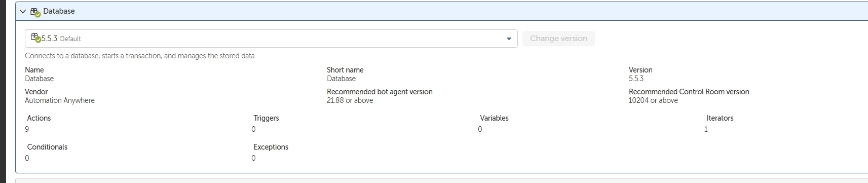Viewport: 868px width, 183px height.
Task: Click the Database header title
Action: (x=59, y=11)
